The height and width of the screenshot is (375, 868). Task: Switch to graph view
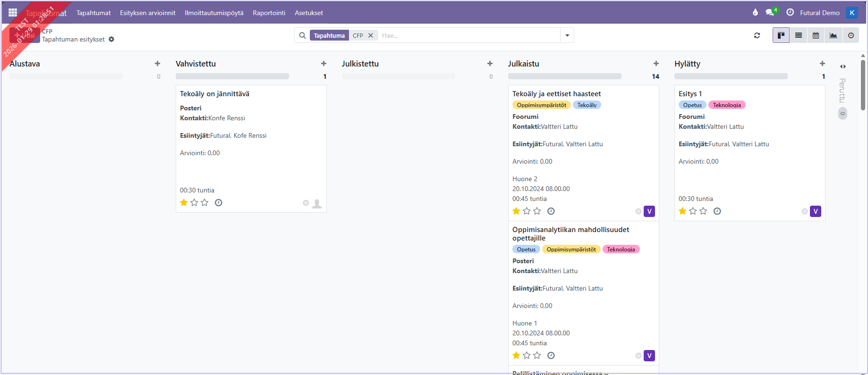(833, 35)
